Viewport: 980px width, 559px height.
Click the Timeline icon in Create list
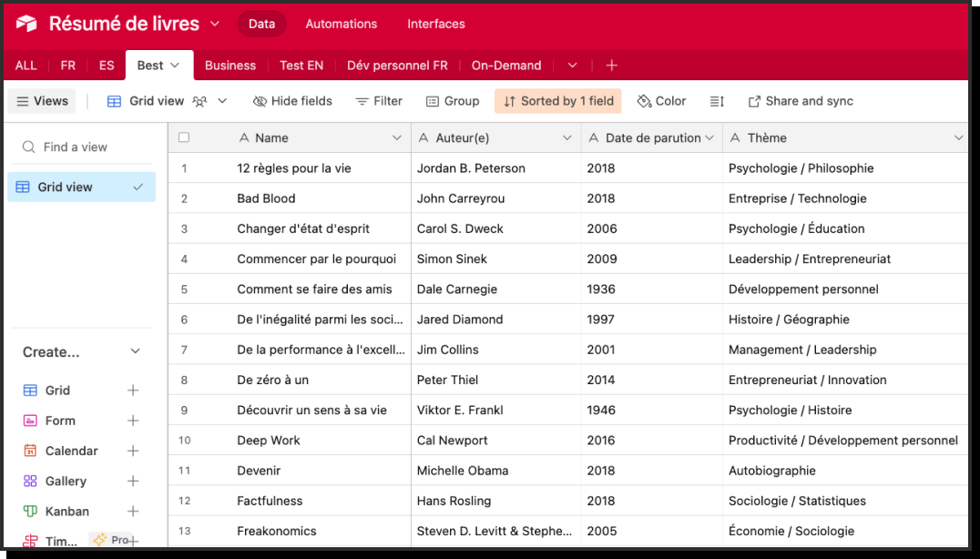[x=30, y=541]
